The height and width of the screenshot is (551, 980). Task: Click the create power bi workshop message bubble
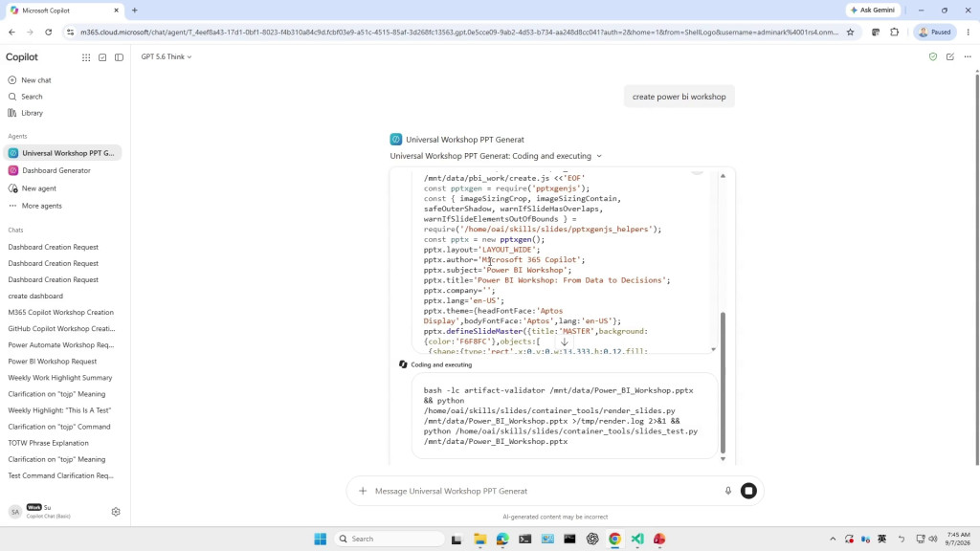pos(679,97)
